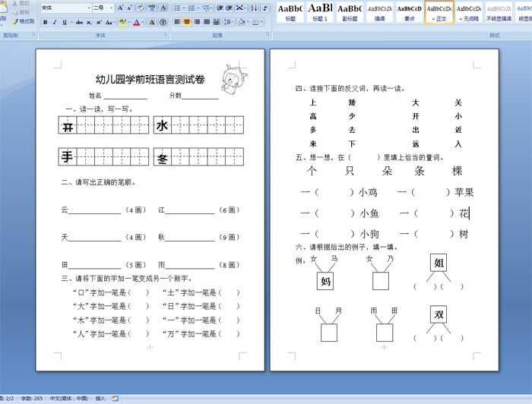Screen dimensions: 532x404
Task: Apply the 标题 1 style
Action: click(x=320, y=13)
